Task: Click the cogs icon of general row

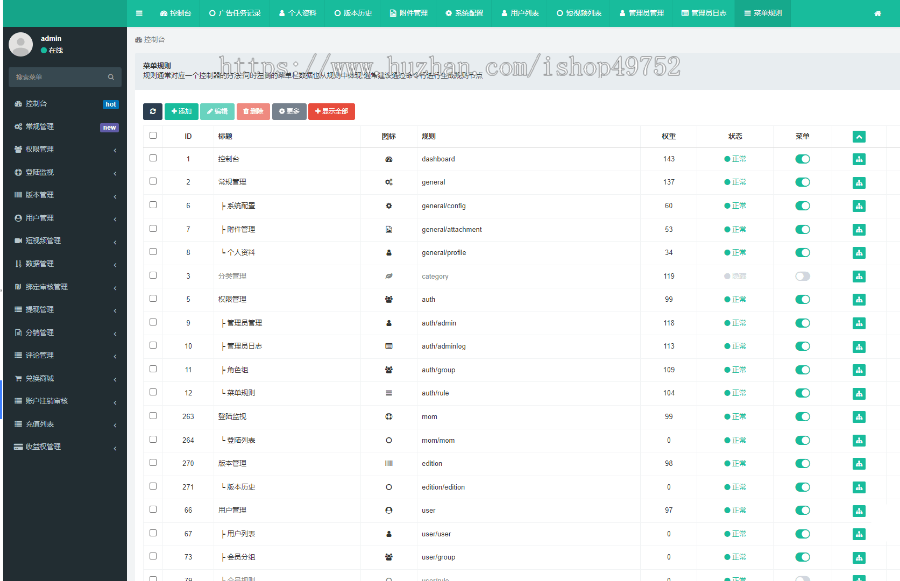Action: coord(389,182)
